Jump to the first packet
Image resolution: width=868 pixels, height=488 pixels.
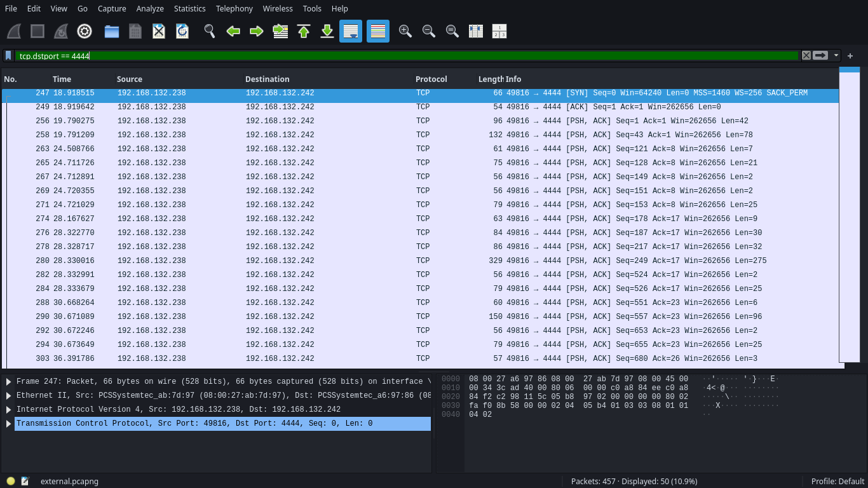tap(304, 31)
